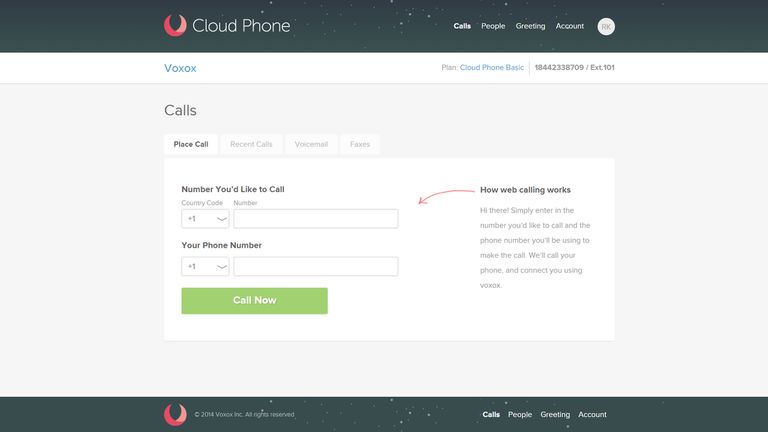The image size is (768, 432).
Task: Switch to the Voicemail tab
Action: coord(311,144)
